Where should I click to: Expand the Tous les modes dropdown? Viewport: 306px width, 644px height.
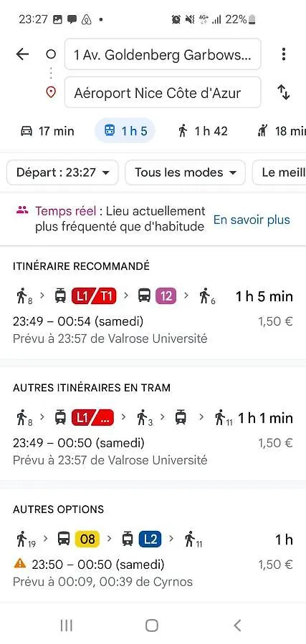pyautogui.click(x=185, y=172)
